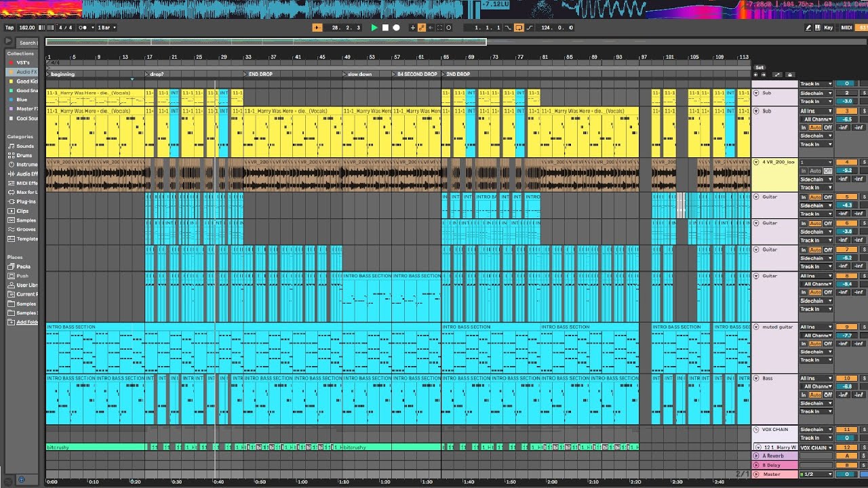Click the MIDI Arrangement Overdub plus icon
Screen dimensions: 868x488
(413, 28)
